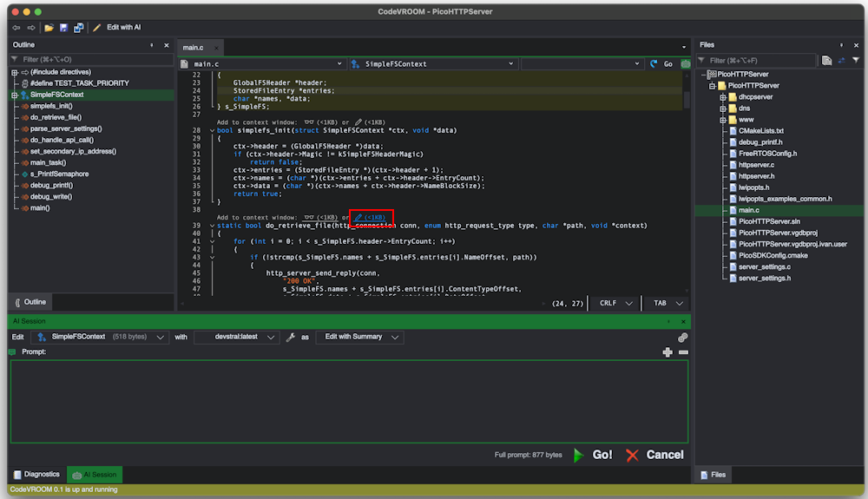Add do_retrieve_file to context via glasses icon
The image size is (868, 499).
click(x=320, y=218)
